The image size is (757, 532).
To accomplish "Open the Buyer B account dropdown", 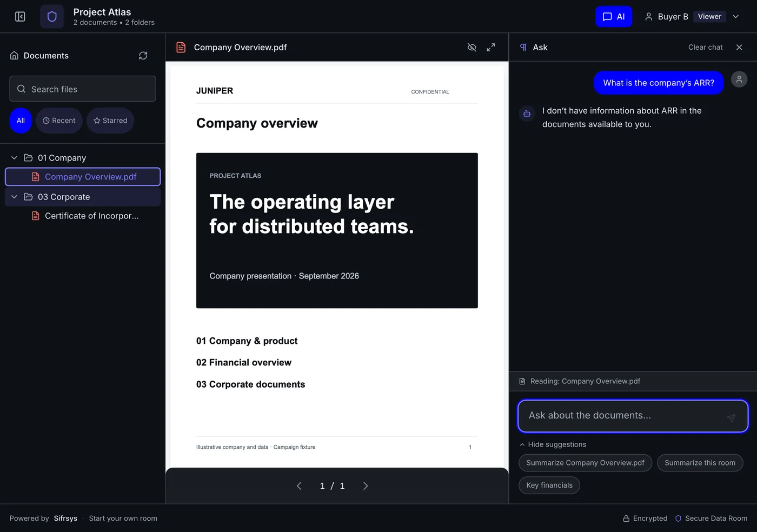I will click(736, 17).
